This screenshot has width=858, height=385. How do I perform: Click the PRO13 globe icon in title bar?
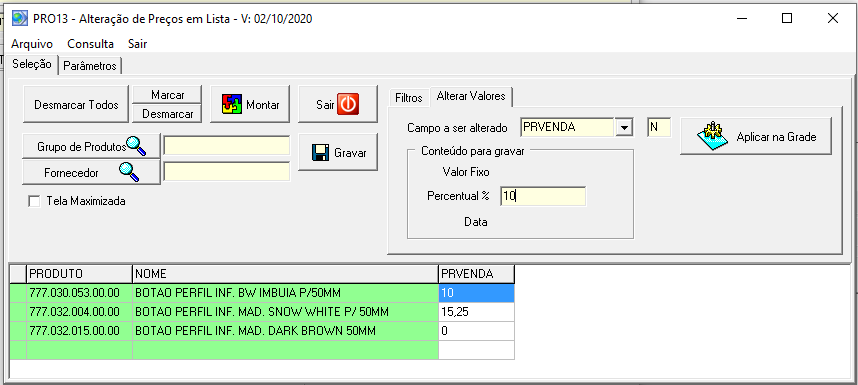pyautogui.click(x=20, y=18)
